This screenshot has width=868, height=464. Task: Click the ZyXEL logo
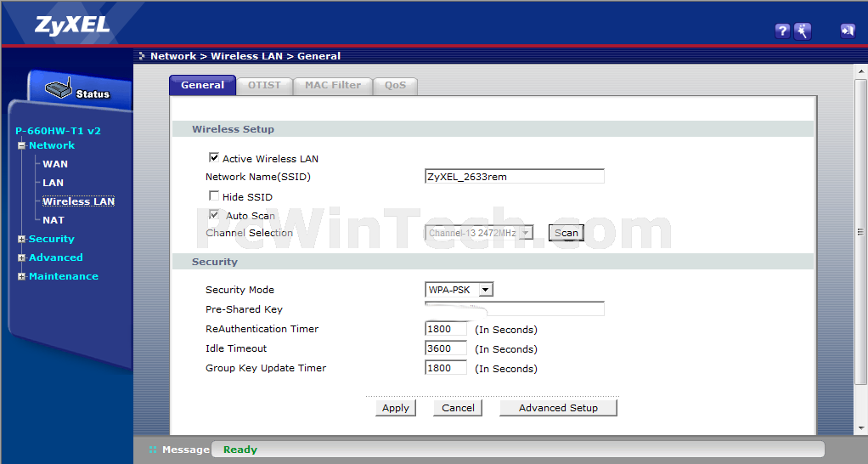72,25
